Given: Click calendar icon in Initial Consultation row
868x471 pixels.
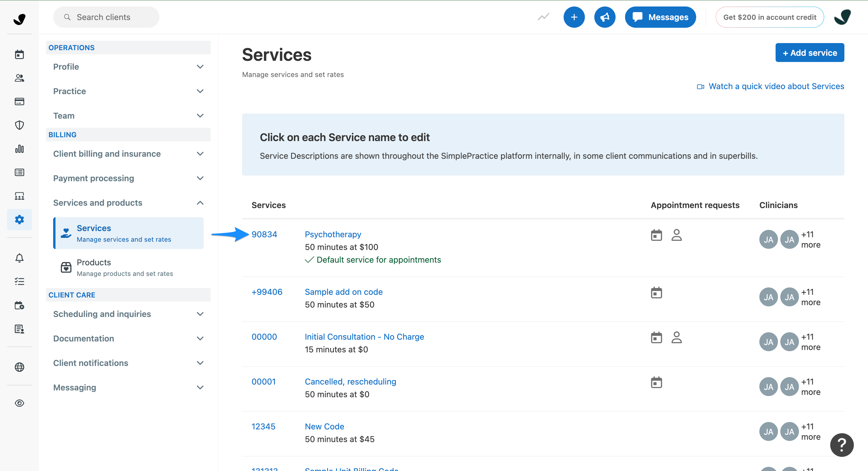Looking at the screenshot, I should click(656, 338).
